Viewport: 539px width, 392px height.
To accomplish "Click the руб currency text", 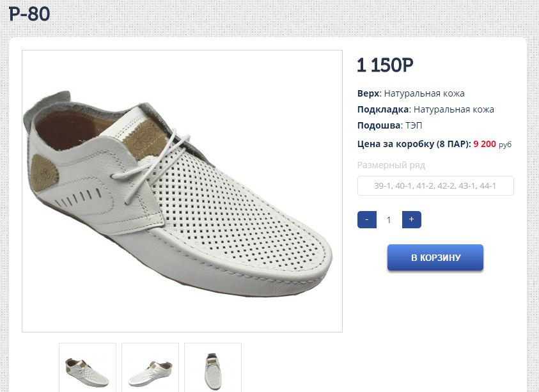I will [505, 145].
